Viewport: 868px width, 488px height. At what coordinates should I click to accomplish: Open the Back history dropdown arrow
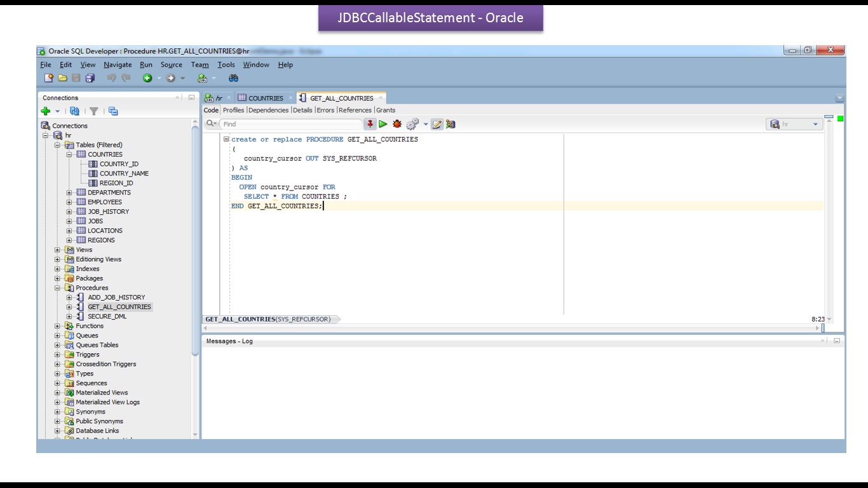pos(159,78)
